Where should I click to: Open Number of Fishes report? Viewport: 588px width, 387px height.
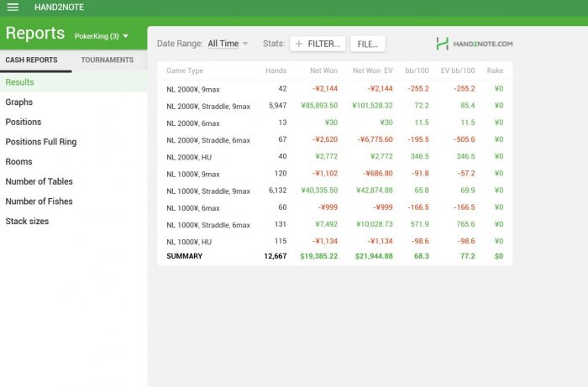tap(39, 201)
